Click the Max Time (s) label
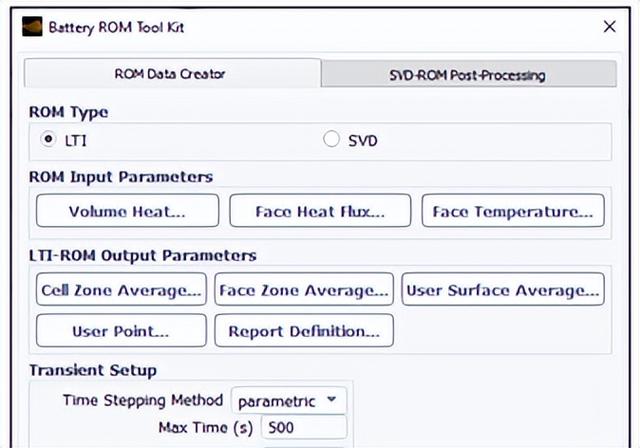 201,429
